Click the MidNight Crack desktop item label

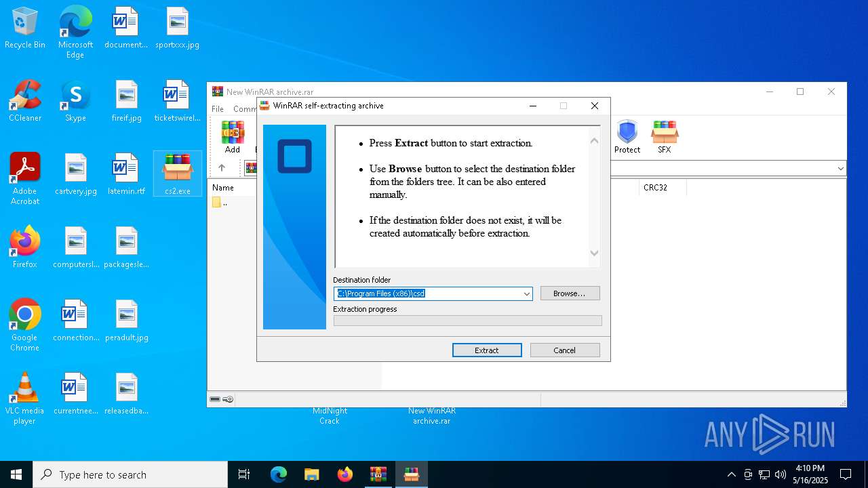click(330, 415)
